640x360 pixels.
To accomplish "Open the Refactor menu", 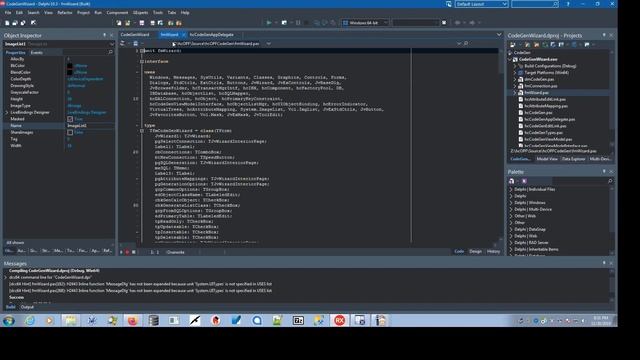I will tap(64, 13).
